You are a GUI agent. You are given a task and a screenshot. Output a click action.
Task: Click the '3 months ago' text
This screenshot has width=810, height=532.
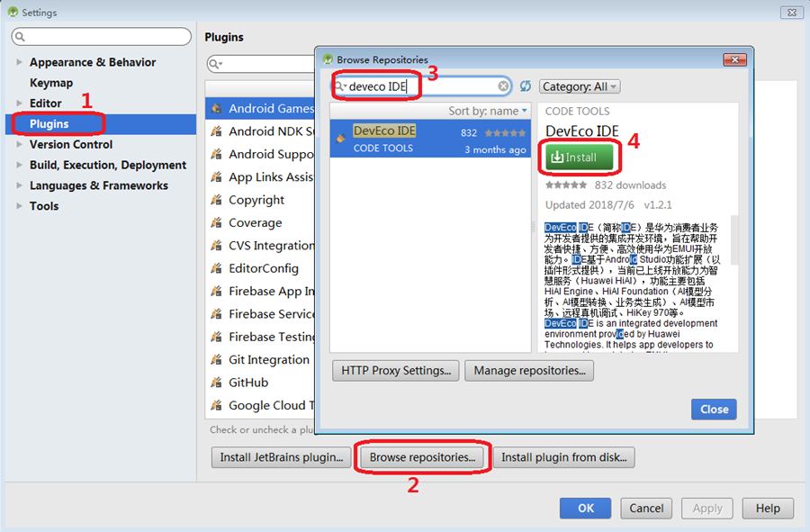point(495,149)
